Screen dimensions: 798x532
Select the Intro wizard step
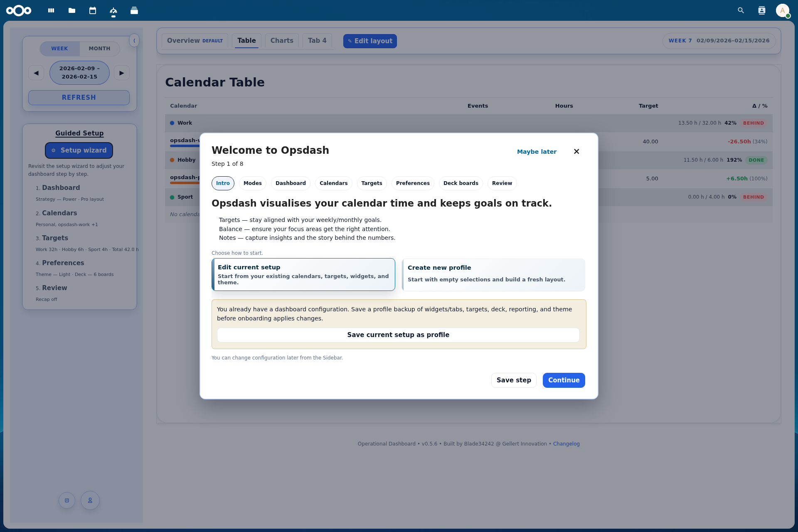(223, 183)
